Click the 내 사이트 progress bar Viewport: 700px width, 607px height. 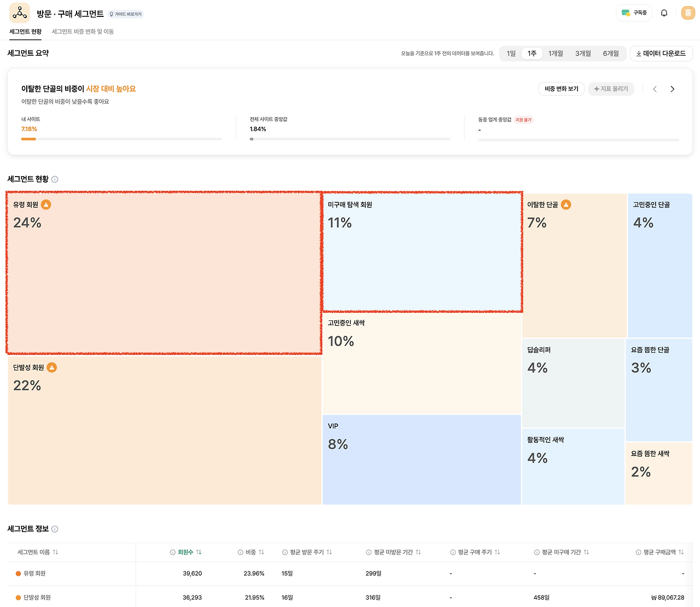(121, 139)
